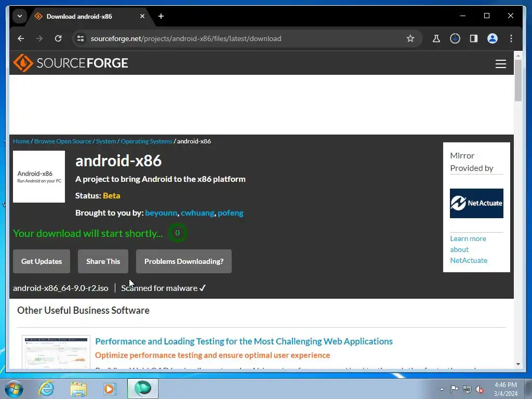Image resolution: width=532 pixels, height=399 pixels.
Task: Click the software listing screenshot thumbnail
Action: (56, 352)
